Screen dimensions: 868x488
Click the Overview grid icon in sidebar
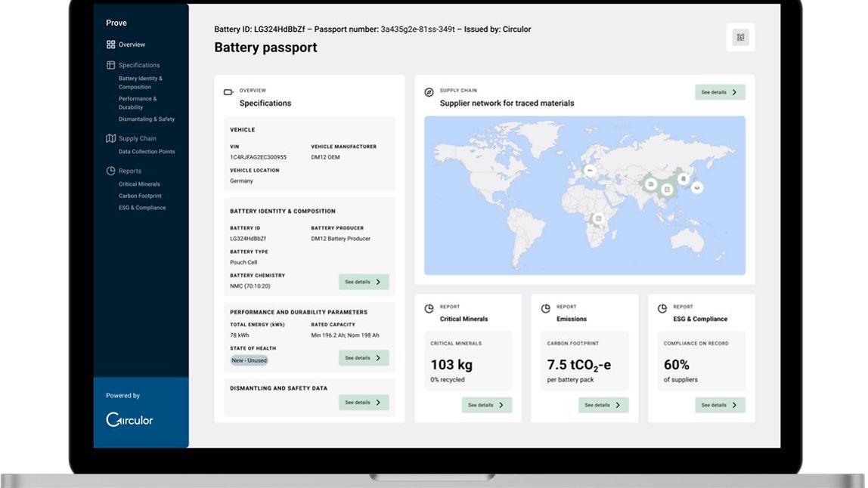(111, 45)
